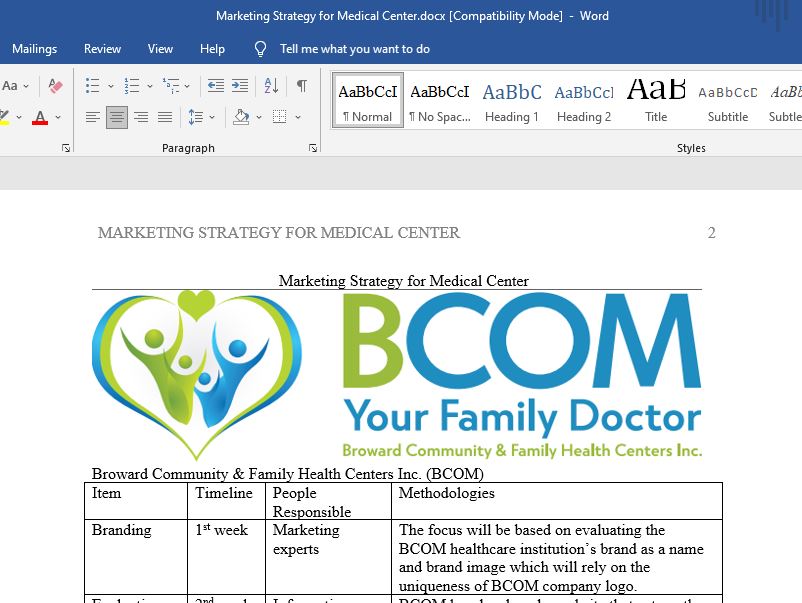Open the borders dropdown arrow
The width and height of the screenshot is (802, 603).
(298, 118)
